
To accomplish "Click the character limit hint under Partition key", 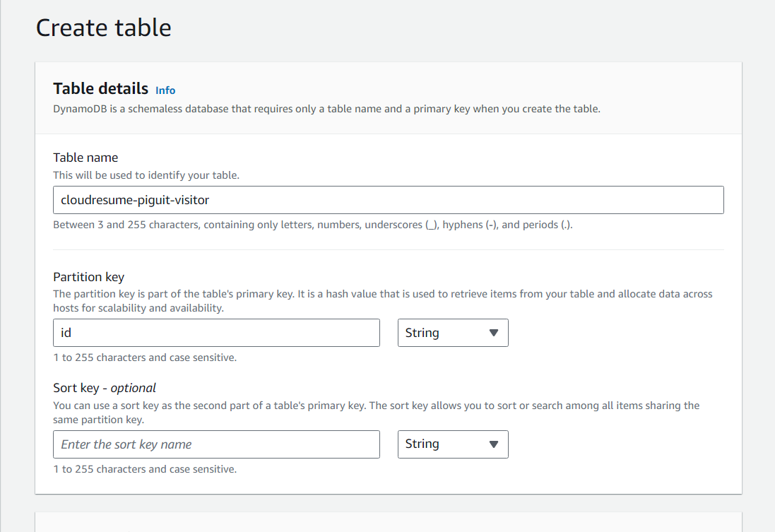I will pos(145,357).
